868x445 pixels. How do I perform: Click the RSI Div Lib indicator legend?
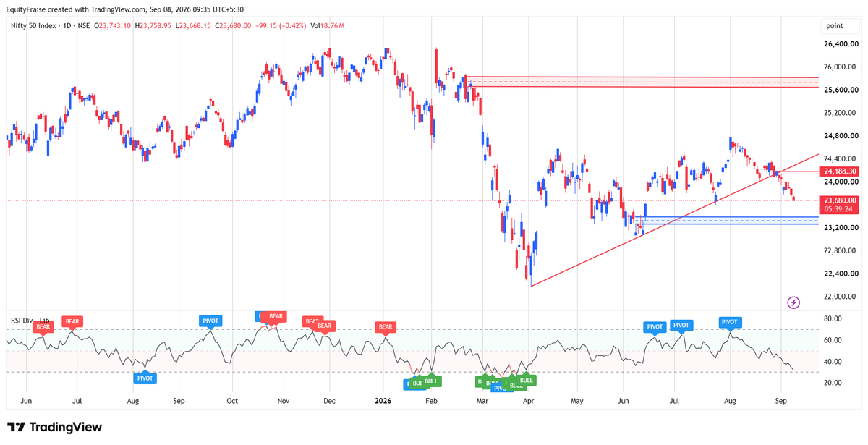[x=30, y=320]
